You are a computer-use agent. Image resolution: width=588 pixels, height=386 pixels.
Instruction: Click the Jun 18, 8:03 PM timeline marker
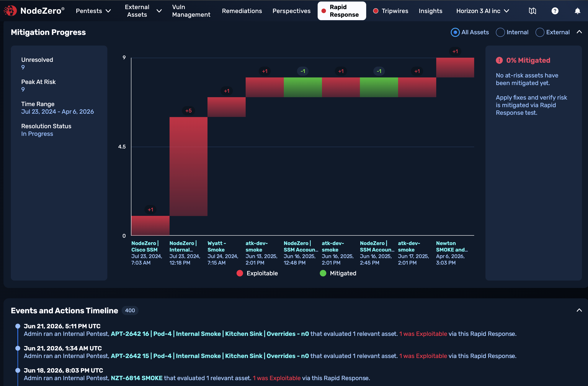coord(18,370)
